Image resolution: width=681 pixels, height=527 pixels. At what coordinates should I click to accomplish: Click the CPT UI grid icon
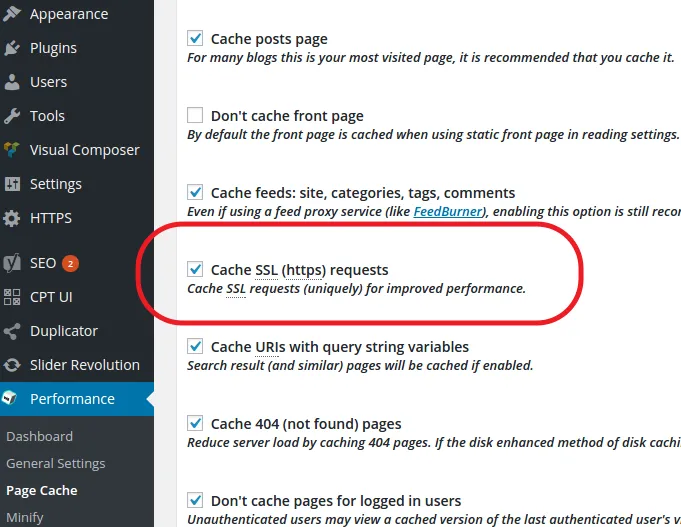click(12, 297)
